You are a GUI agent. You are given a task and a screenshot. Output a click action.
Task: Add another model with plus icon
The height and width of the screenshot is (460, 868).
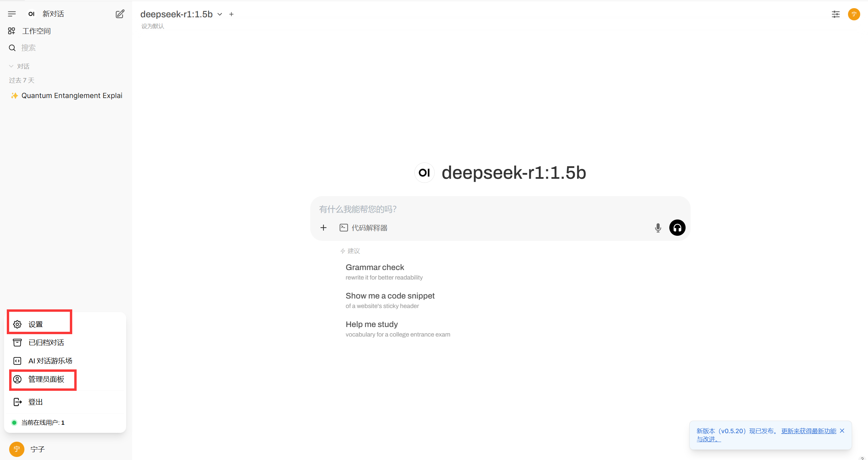pos(231,14)
